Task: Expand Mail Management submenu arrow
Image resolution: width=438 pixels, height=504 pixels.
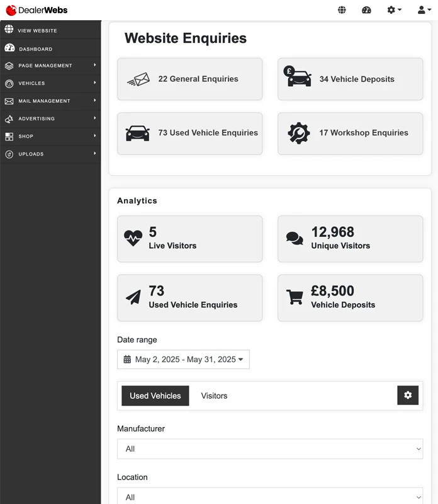Action: click(x=95, y=100)
